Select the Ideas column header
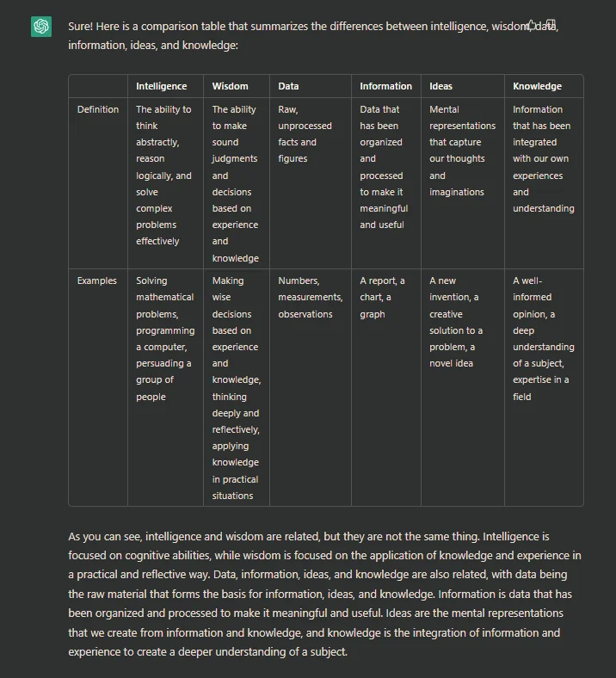The height and width of the screenshot is (678, 616). click(x=440, y=86)
